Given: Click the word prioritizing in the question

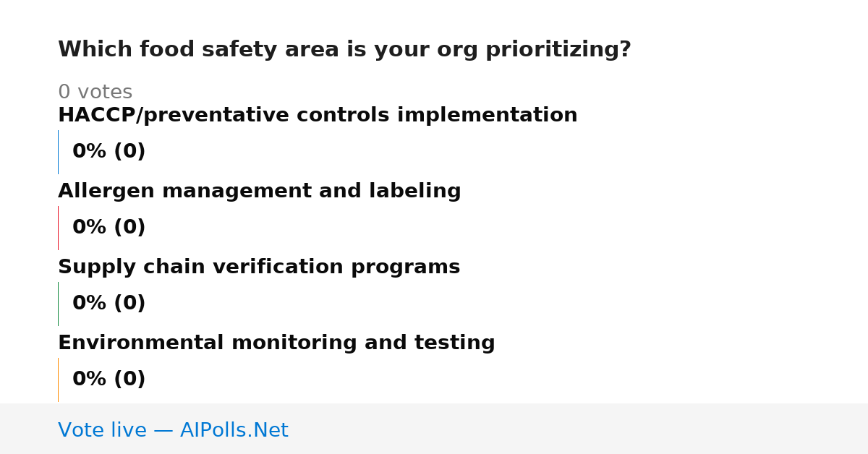Looking at the screenshot, I should click(558, 50).
